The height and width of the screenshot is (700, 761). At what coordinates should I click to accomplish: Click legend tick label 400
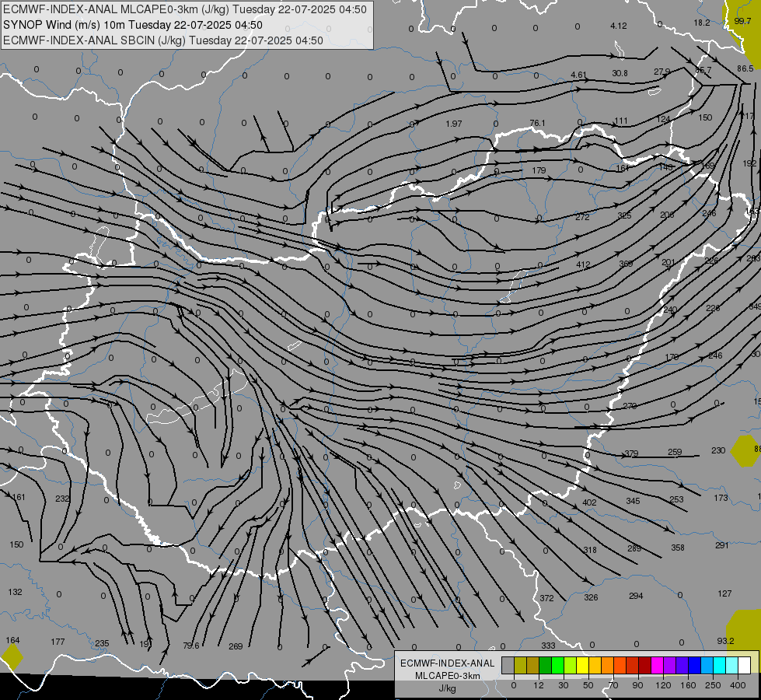tap(738, 685)
